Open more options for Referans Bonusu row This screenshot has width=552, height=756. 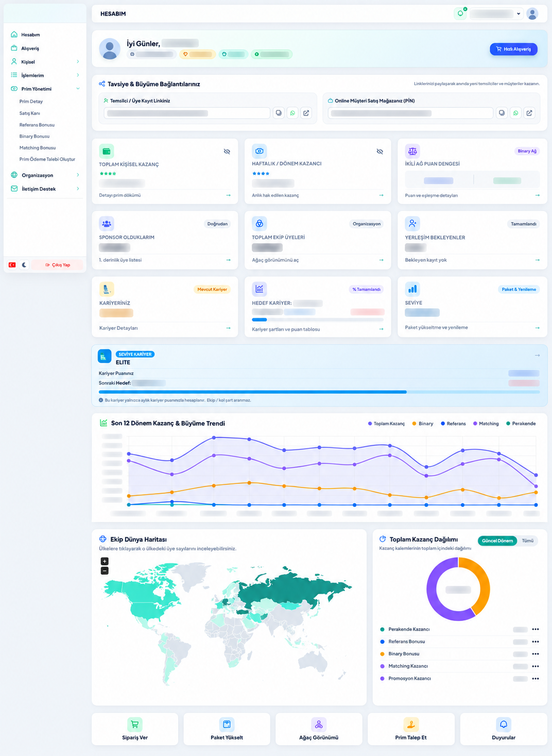tap(536, 642)
